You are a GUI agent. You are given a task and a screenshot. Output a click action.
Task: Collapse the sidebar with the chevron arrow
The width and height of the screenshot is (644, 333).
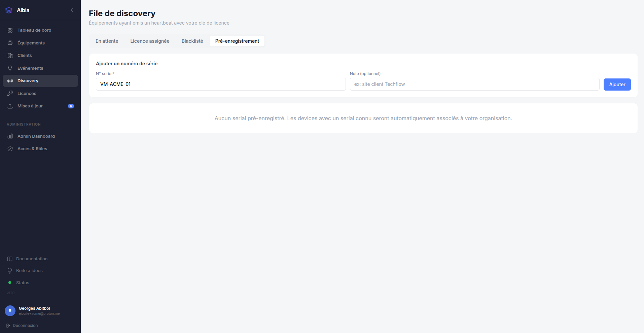pyautogui.click(x=72, y=10)
